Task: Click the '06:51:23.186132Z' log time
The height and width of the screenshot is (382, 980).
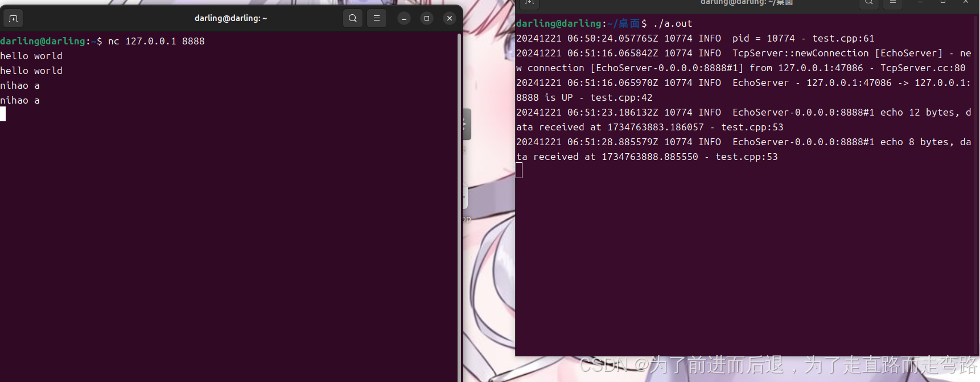Action: click(613, 112)
